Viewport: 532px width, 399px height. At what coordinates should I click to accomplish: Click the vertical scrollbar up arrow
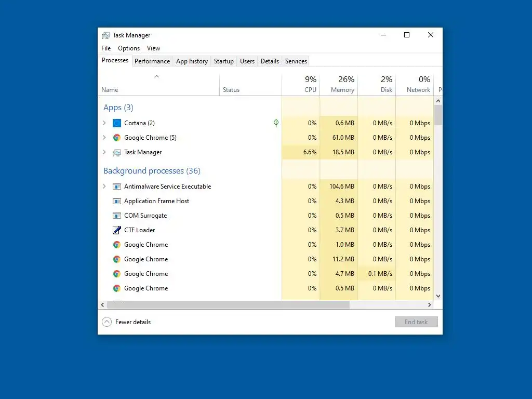coord(438,101)
